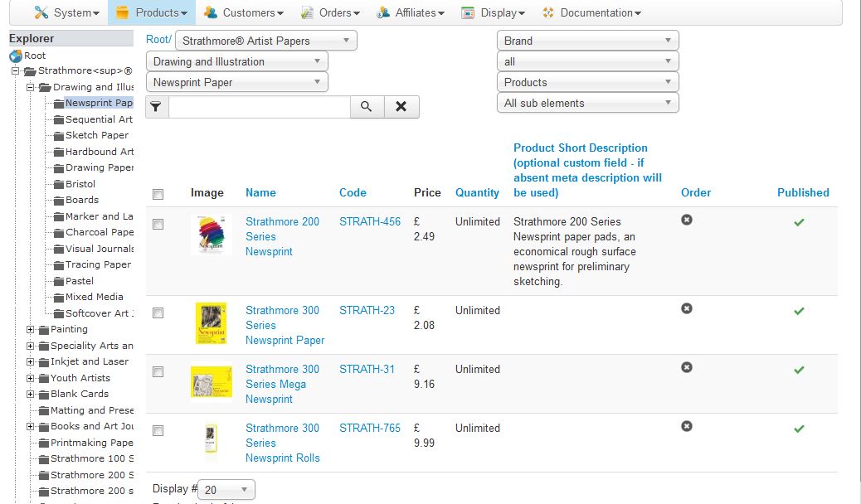This screenshot has width=861, height=504.
Task: Click the Root/ breadcrumb link
Action: (x=158, y=40)
